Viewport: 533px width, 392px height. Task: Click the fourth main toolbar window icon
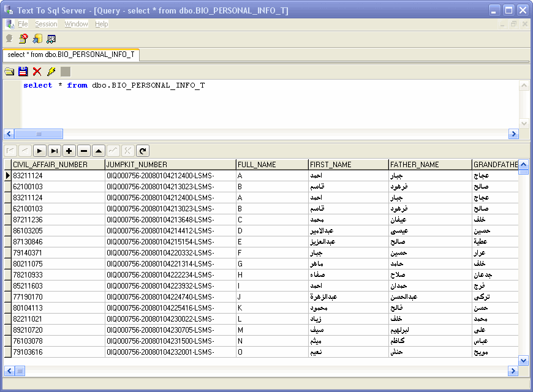coord(51,39)
